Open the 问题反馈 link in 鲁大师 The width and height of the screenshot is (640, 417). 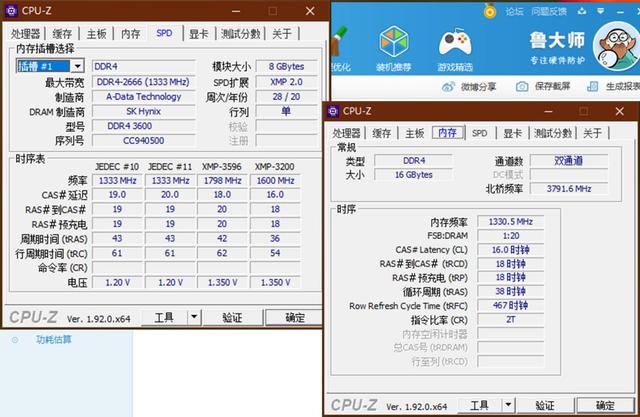pos(549,11)
